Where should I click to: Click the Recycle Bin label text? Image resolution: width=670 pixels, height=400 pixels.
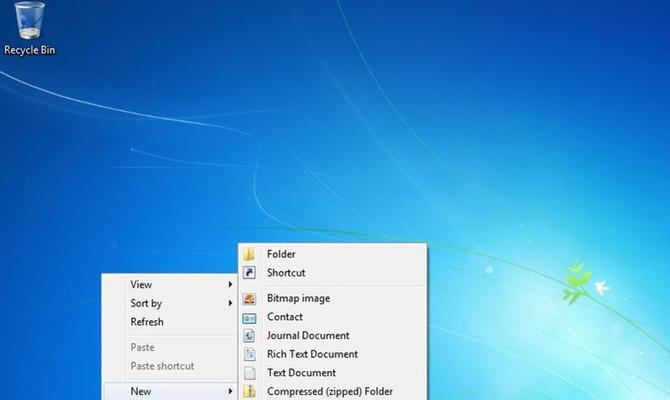(29, 50)
